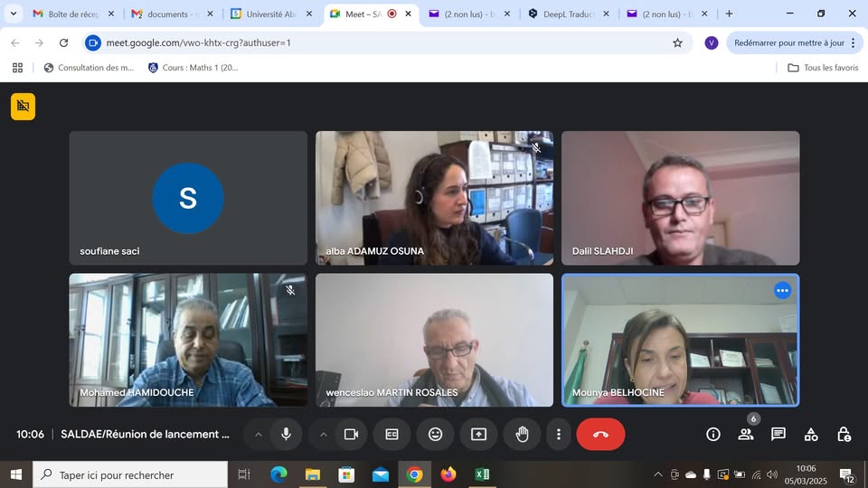This screenshot has width=868, height=488.
Task: Click Mounya BELHOCINE's video tile
Action: (680, 340)
